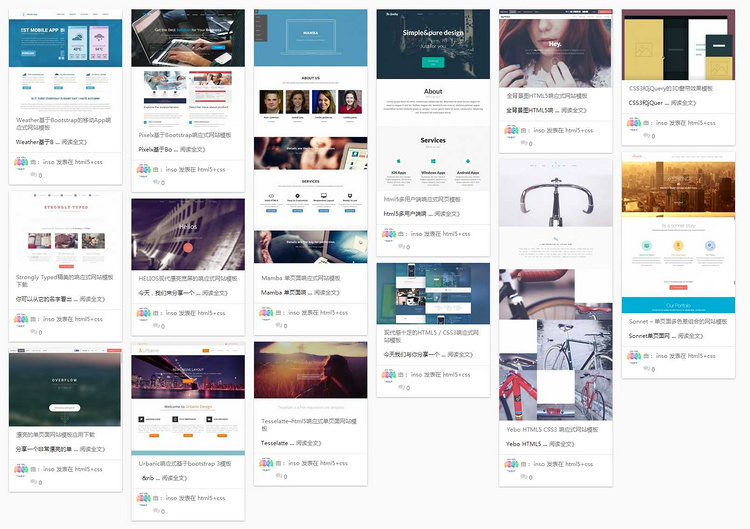The height and width of the screenshot is (529, 750).
Task: View the Helios purple preview image
Action: 188,234
